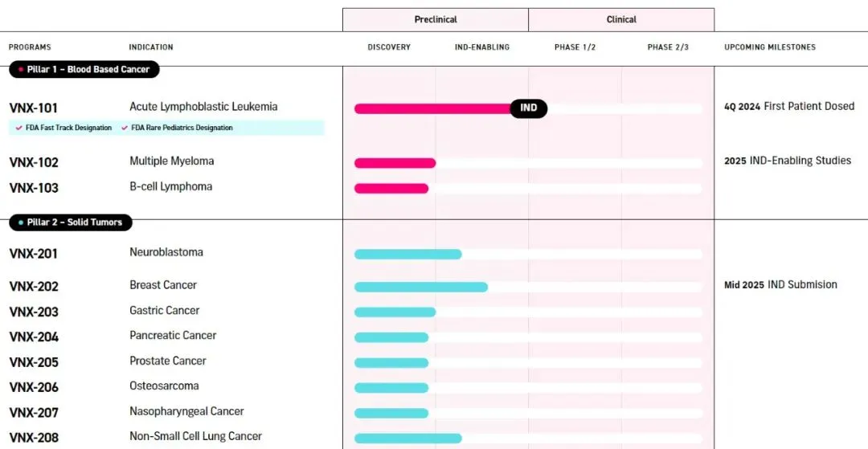Click the FDA Fast Track Designation checkmark

click(19, 128)
